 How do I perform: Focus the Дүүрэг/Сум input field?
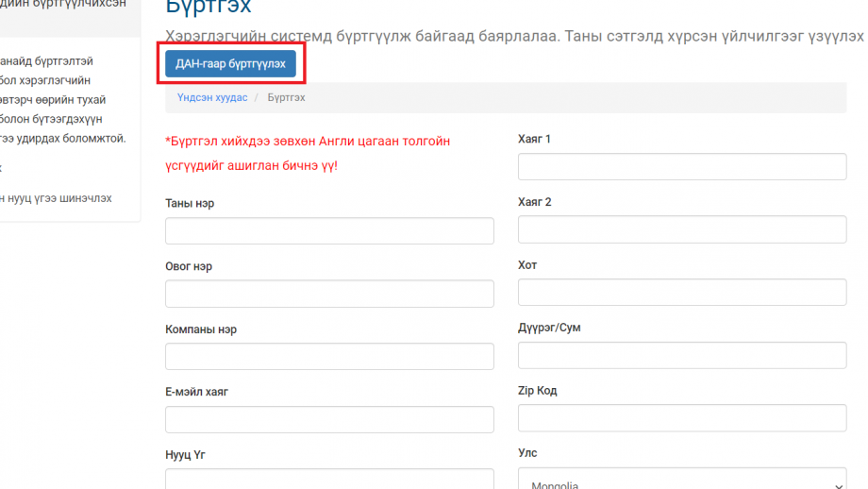coord(682,356)
